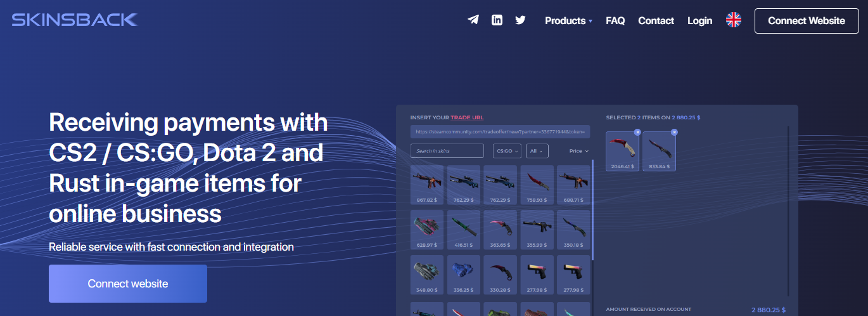Image resolution: width=868 pixels, height=316 pixels.
Task: Click the Search in skins field
Action: click(x=447, y=151)
